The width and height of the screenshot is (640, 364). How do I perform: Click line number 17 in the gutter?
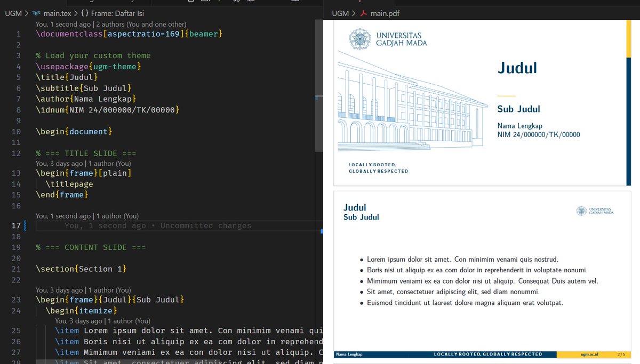[x=16, y=225]
